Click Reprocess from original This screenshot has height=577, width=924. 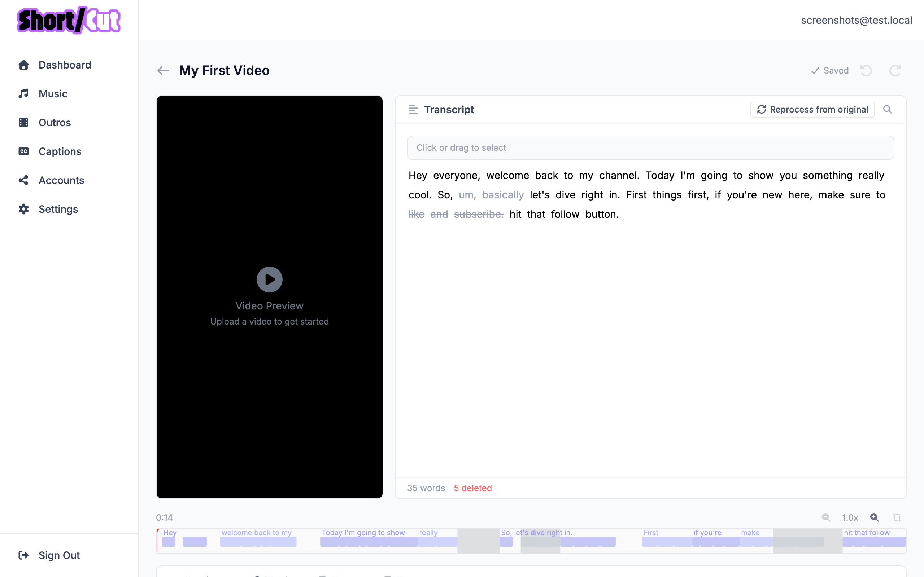coord(812,109)
